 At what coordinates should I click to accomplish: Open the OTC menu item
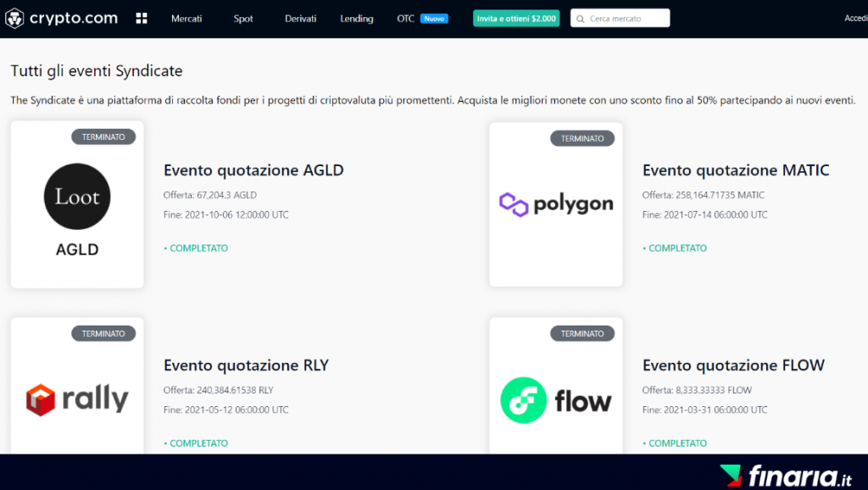(405, 19)
